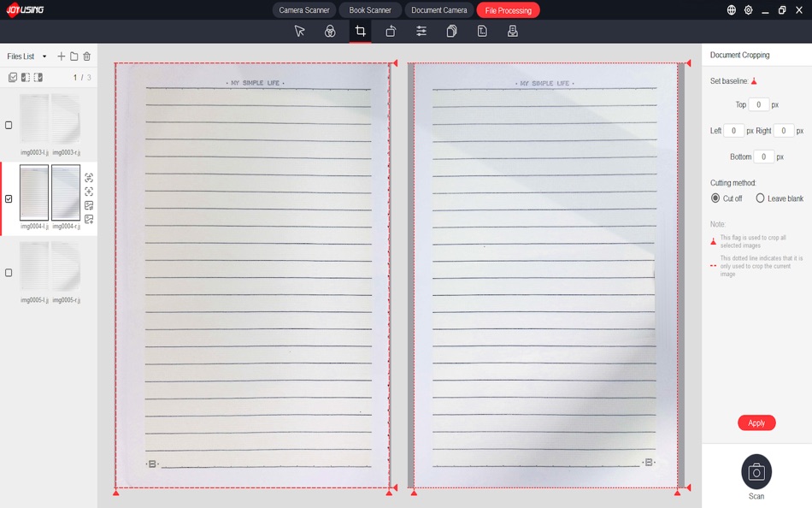The height and width of the screenshot is (508, 812).
Task: Select the pointer tool in the toolbar
Action: coord(299,31)
